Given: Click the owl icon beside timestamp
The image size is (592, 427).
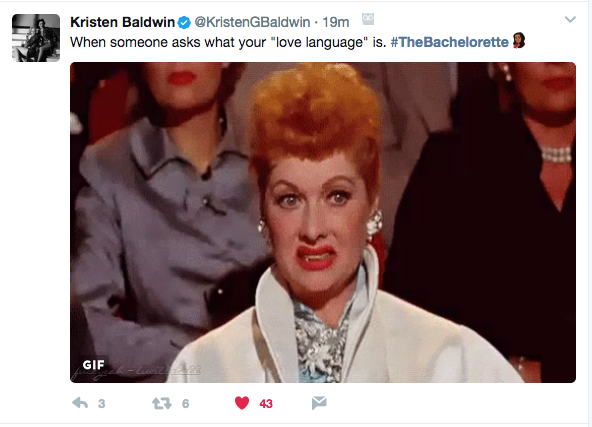Looking at the screenshot, I should [x=368, y=19].
